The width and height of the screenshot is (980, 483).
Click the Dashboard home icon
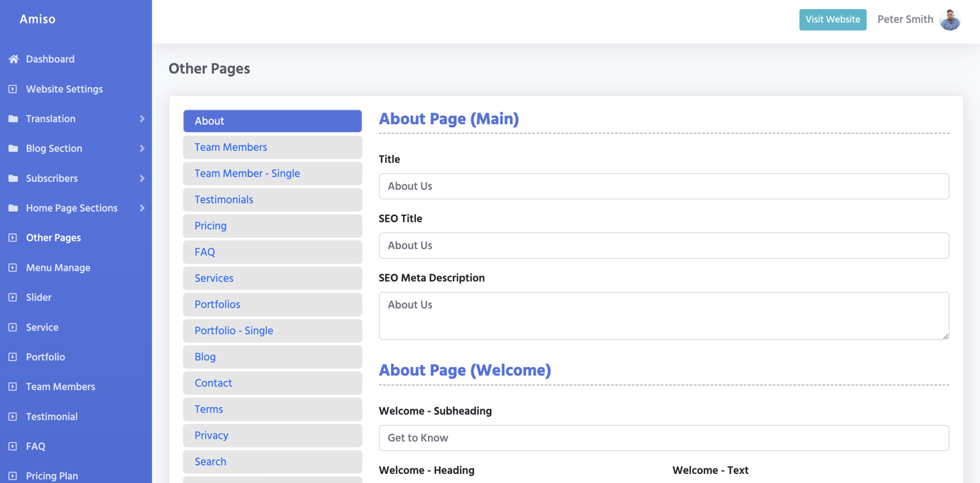[x=13, y=59]
